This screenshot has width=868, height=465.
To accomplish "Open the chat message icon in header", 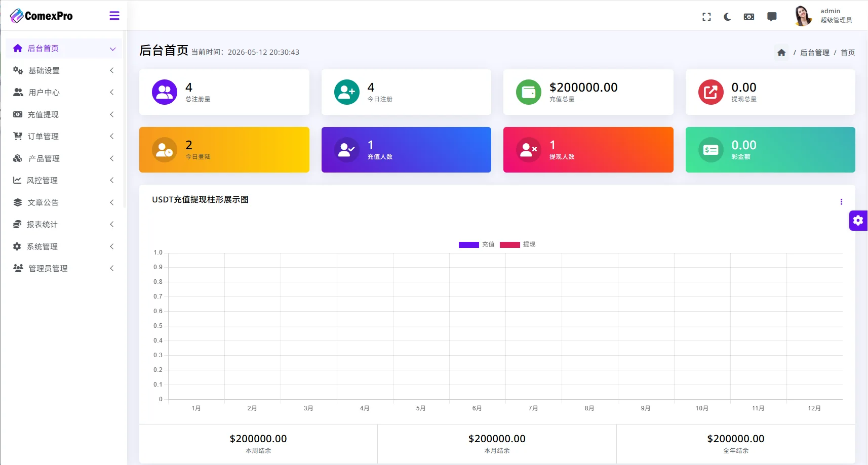I will [x=772, y=17].
